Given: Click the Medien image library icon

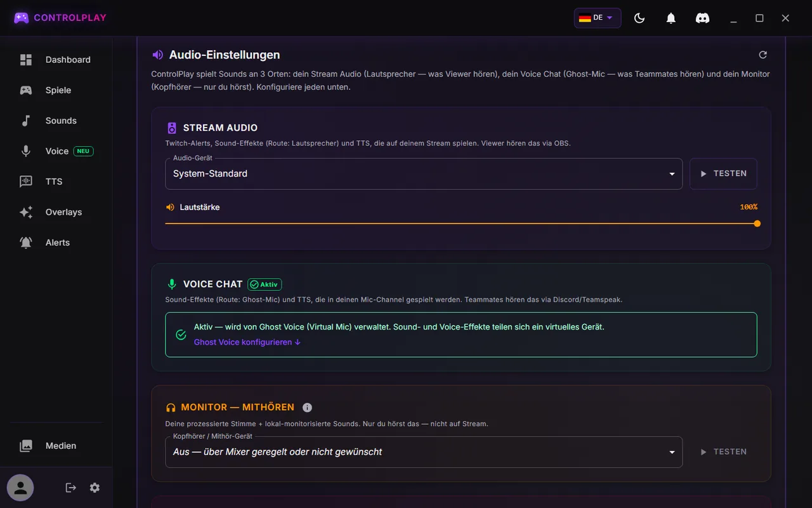Looking at the screenshot, I should [26, 446].
